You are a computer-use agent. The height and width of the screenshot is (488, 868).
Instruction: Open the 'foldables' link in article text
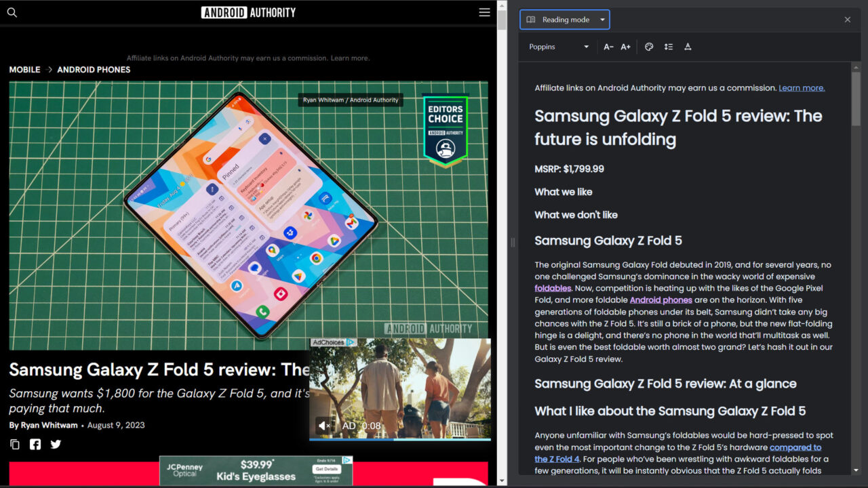tap(553, 288)
